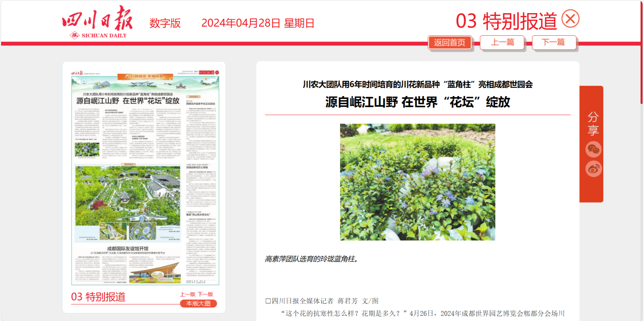Click the circled X close icon
644x321 pixels.
(570, 19)
